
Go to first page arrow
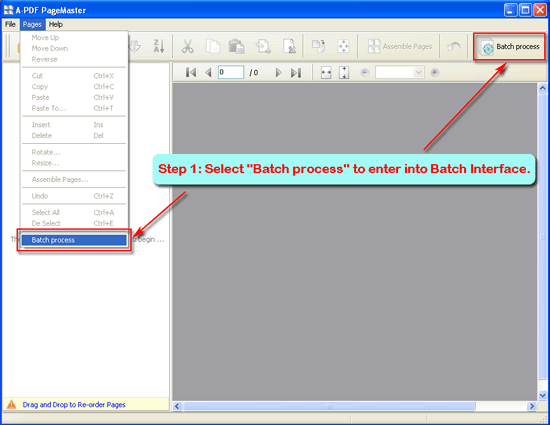pyautogui.click(x=191, y=73)
